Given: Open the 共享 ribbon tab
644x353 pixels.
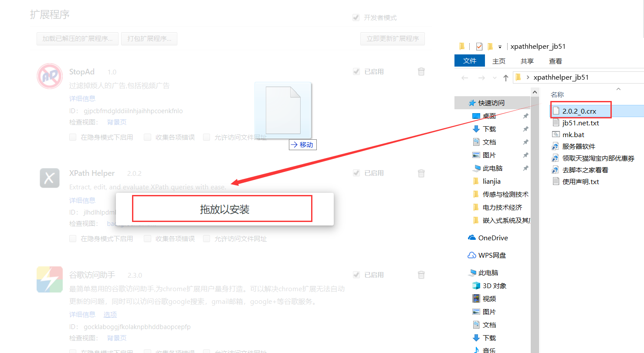Looking at the screenshot, I should (x=527, y=61).
